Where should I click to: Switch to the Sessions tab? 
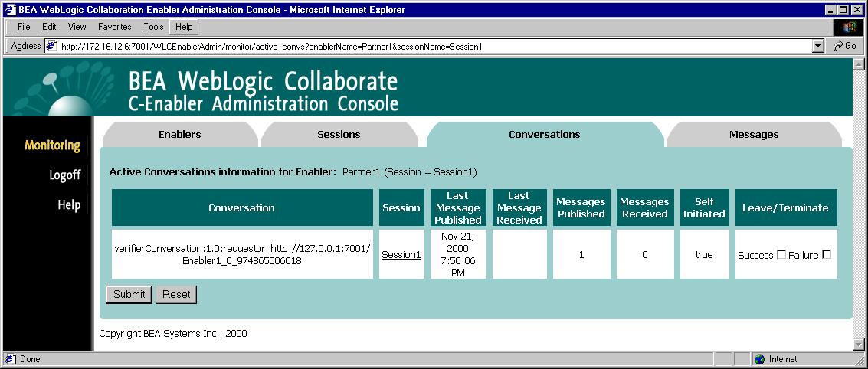pos(339,135)
